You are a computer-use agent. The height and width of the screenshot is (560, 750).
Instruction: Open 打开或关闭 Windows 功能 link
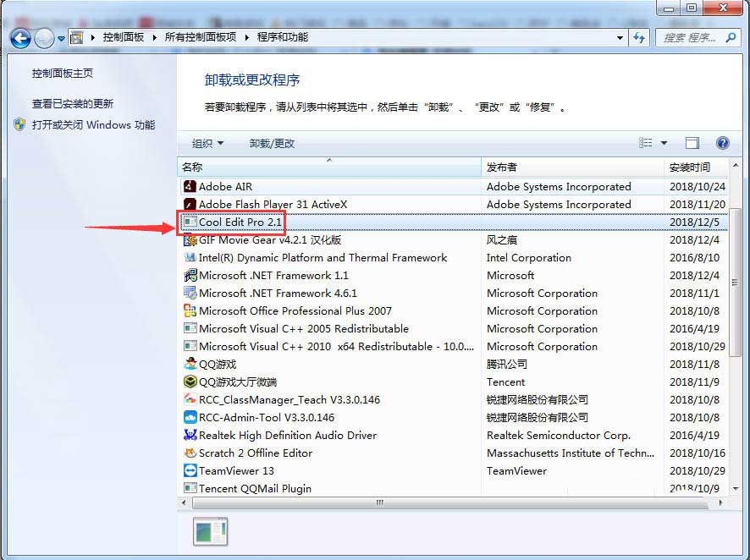[93, 125]
